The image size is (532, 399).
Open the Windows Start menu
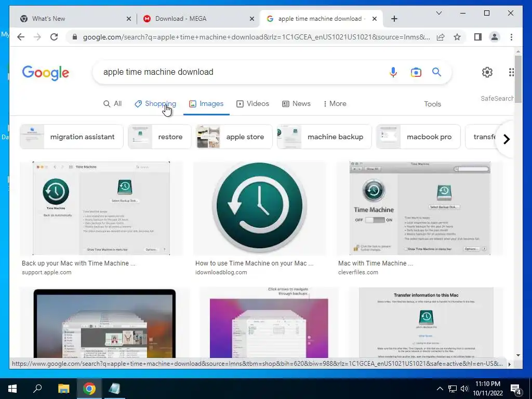tap(12, 389)
